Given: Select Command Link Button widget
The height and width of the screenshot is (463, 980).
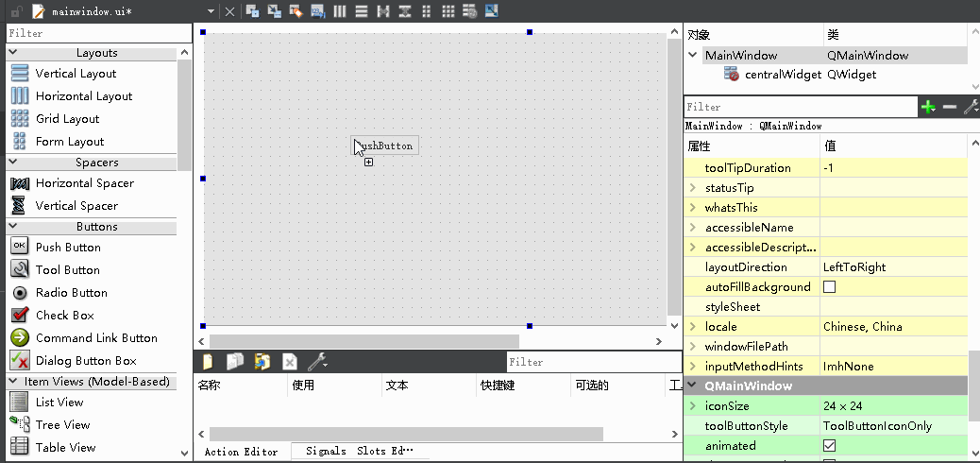Looking at the screenshot, I should [x=96, y=338].
